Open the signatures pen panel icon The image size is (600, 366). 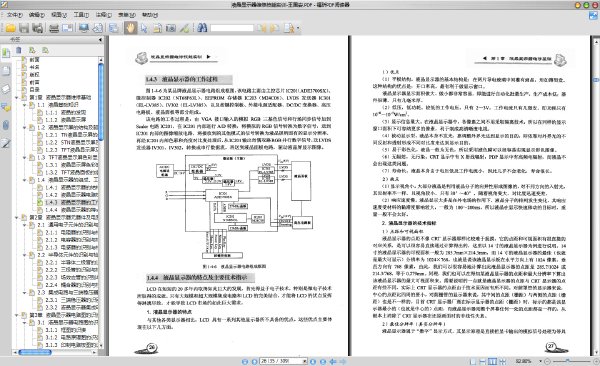coord(6,143)
